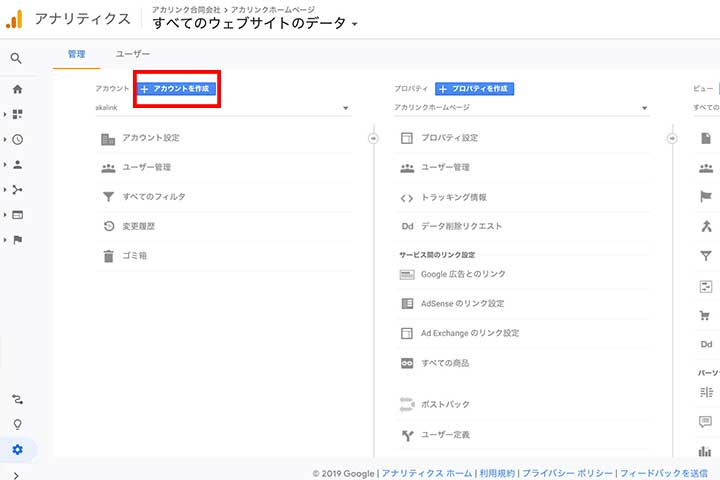
Task: Click view column bar chart icon
Action: (x=705, y=452)
